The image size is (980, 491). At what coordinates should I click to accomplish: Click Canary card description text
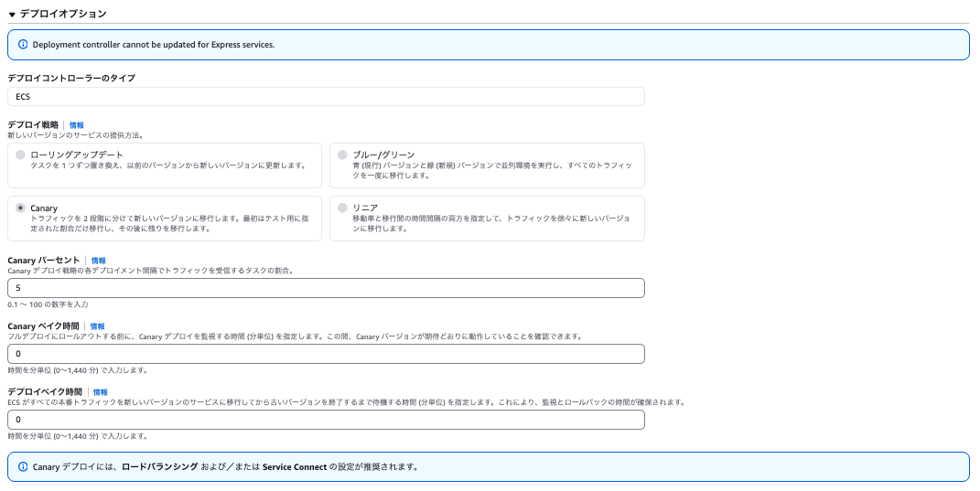point(169,224)
